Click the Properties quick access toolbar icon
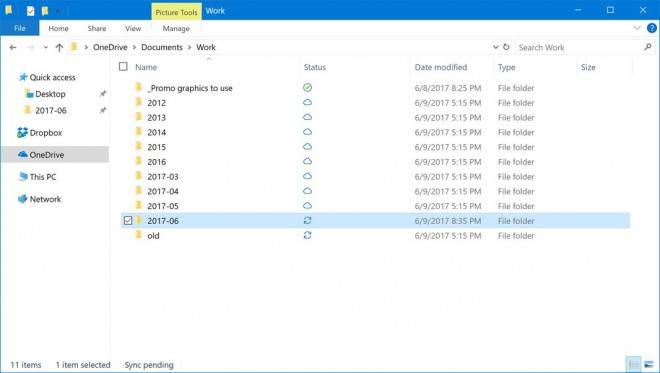This screenshot has height=373, width=660. click(x=30, y=11)
